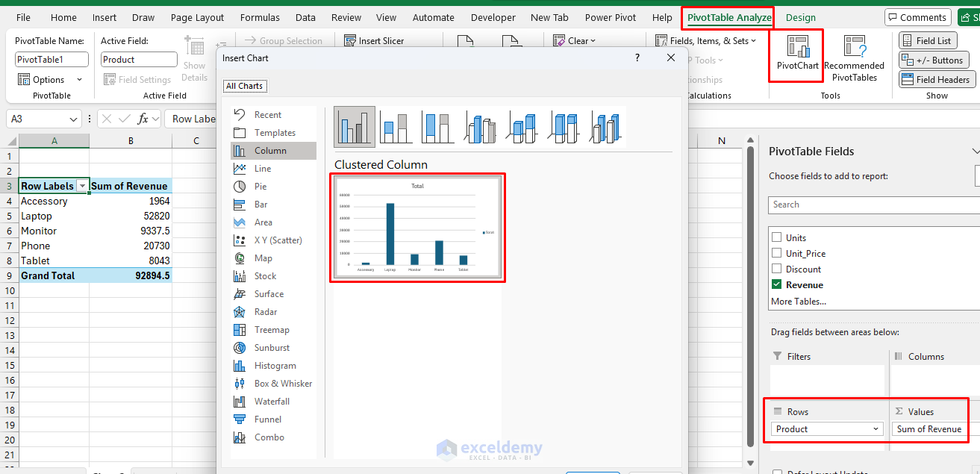Image resolution: width=980 pixels, height=474 pixels.
Task: Open the PivotChart tool
Action: [796, 56]
